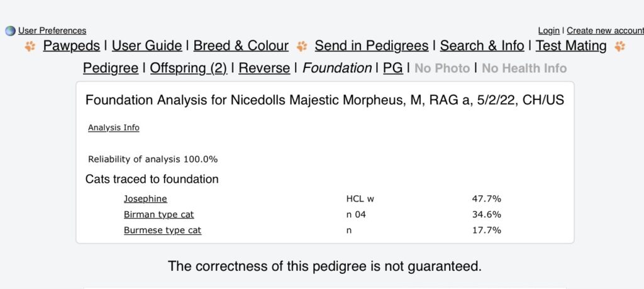Image resolution: width=644 pixels, height=289 pixels.
Task: Expand the Analysis Info link
Action: (x=114, y=128)
